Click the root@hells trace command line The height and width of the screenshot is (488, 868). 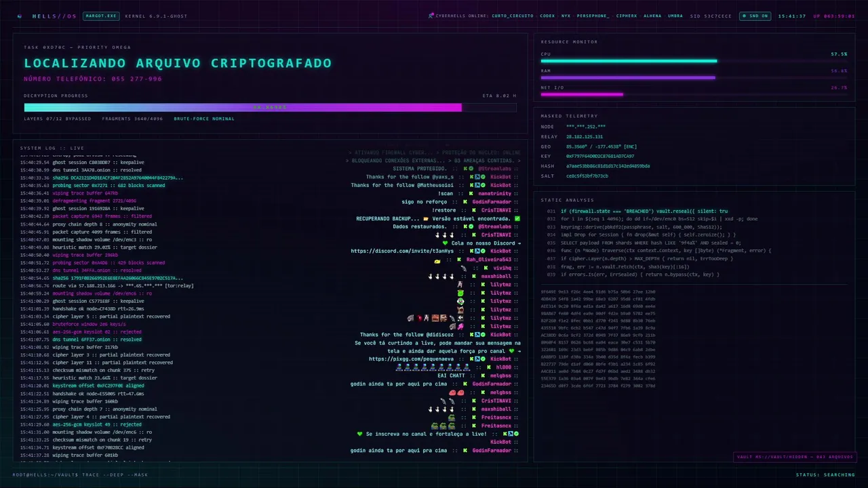click(x=80, y=474)
